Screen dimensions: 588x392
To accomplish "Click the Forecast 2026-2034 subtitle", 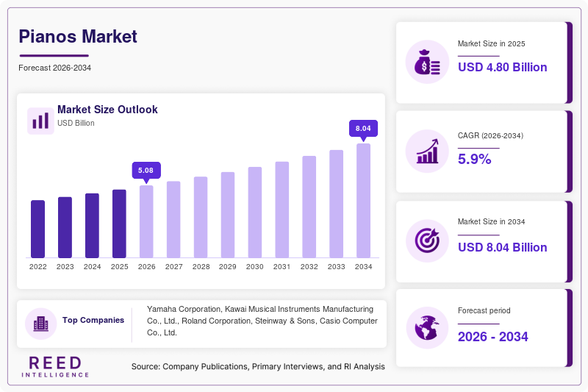I will click(x=54, y=68).
